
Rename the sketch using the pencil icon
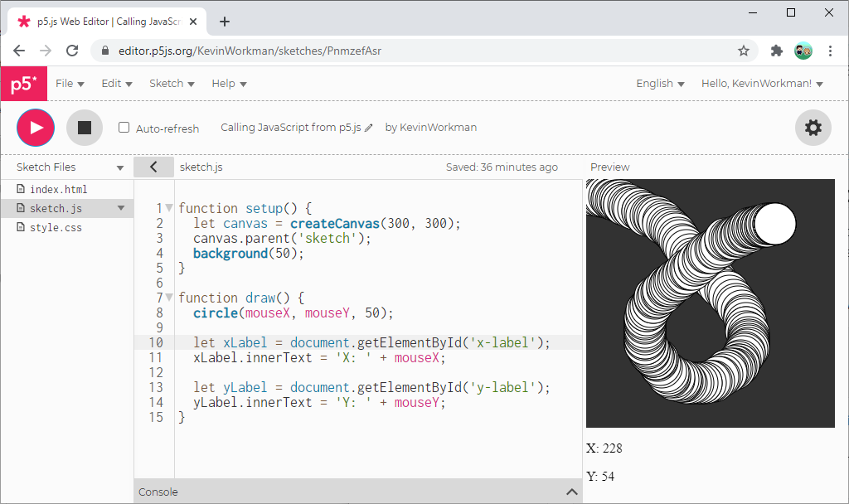coord(371,128)
